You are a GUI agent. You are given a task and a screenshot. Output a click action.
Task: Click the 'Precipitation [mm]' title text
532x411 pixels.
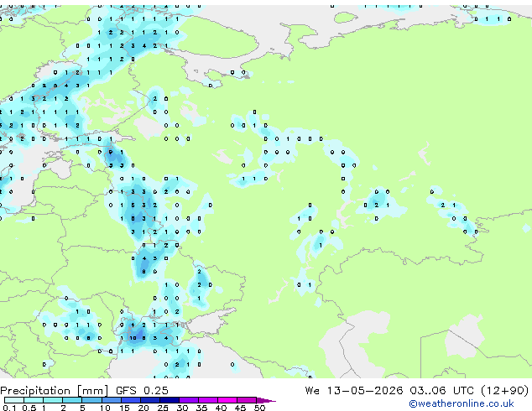coord(55,391)
